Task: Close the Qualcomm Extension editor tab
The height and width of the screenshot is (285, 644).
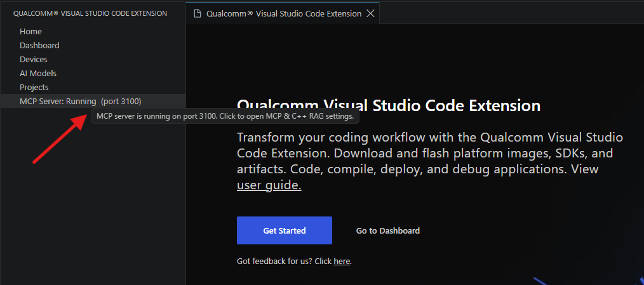Action: (x=370, y=13)
